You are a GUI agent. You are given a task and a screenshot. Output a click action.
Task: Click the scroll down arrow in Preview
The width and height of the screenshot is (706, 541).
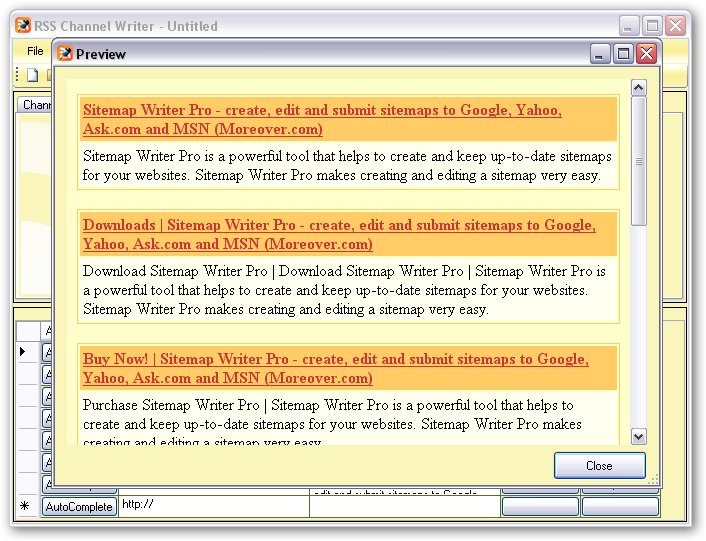(638, 436)
